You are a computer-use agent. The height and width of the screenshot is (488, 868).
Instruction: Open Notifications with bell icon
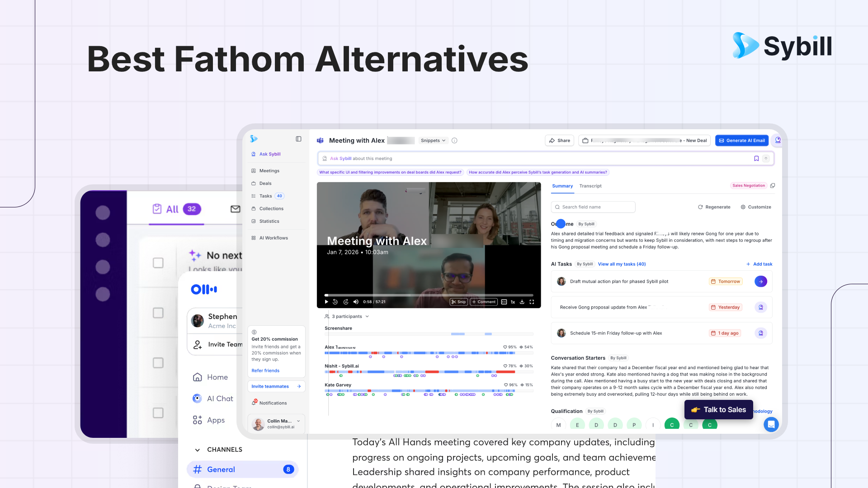(269, 403)
